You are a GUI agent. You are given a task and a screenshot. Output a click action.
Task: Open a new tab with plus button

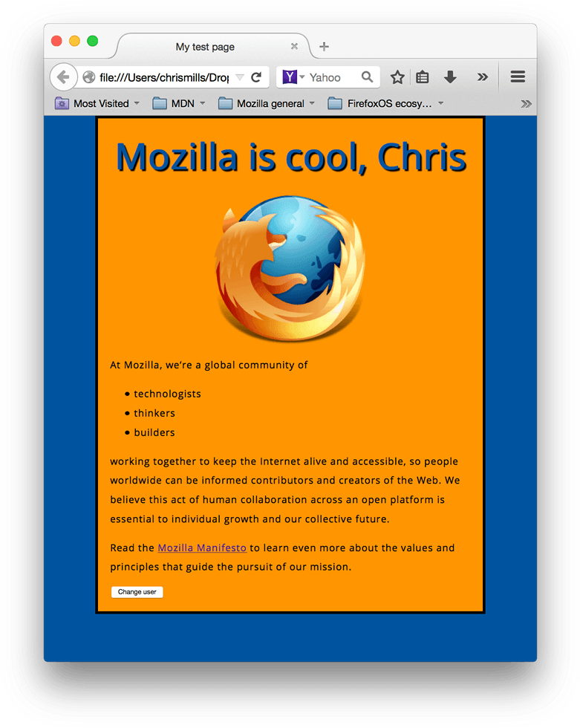(325, 46)
